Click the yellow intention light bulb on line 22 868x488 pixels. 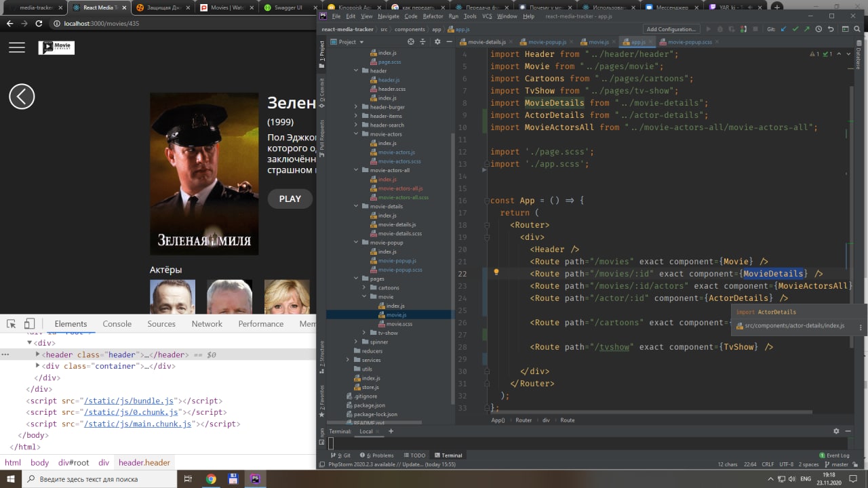coord(496,272)
